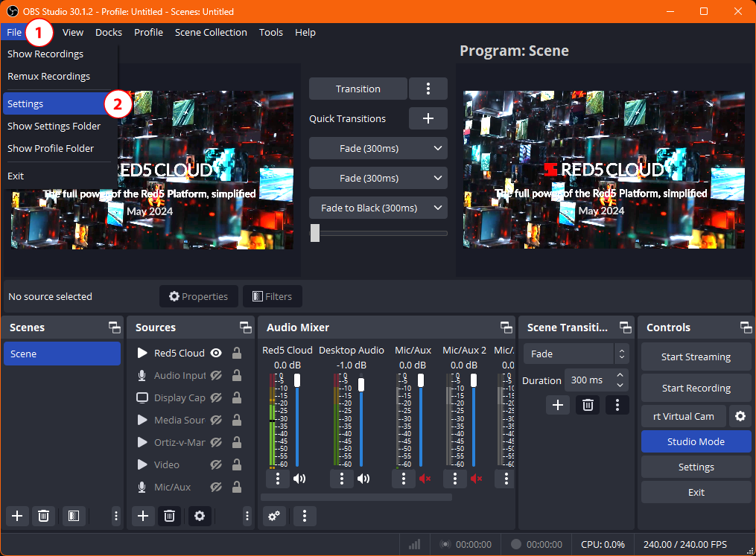The height and width of the screenshot is (556, 756).
Task: Pop out the Controls dock
Action: (746, 327)
